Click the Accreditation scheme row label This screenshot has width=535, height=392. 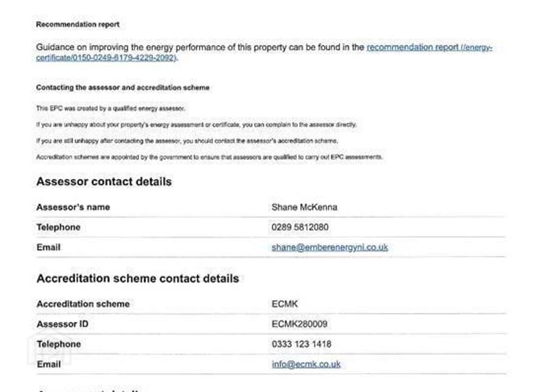click(x=83, y=304)
